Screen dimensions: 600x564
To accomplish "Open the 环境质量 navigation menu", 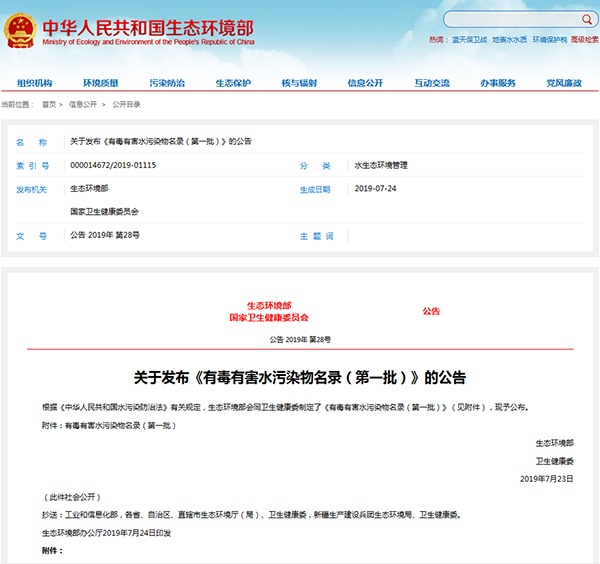I will 101,83.
